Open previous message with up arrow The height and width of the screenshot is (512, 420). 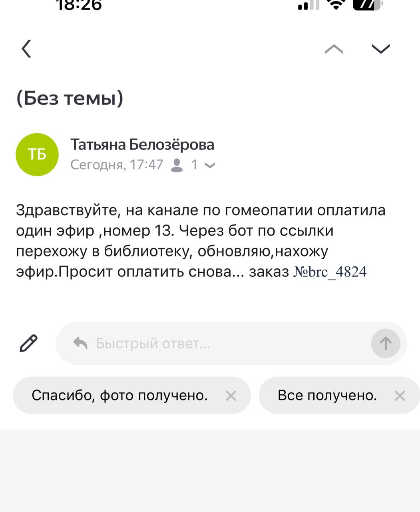(x=334, y=49)
